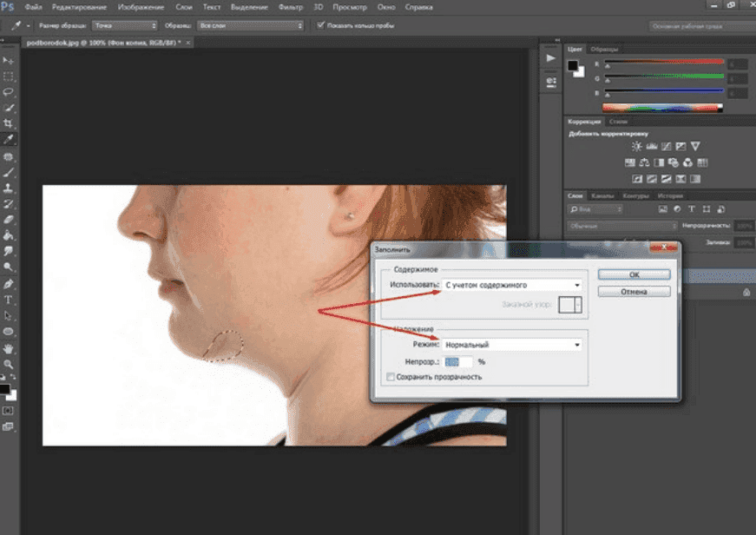Open the 'Использовать' dropdown in Fill dialog
This screenshot has height=535, width=756.
pyautogui.click(x=511, y=285)
